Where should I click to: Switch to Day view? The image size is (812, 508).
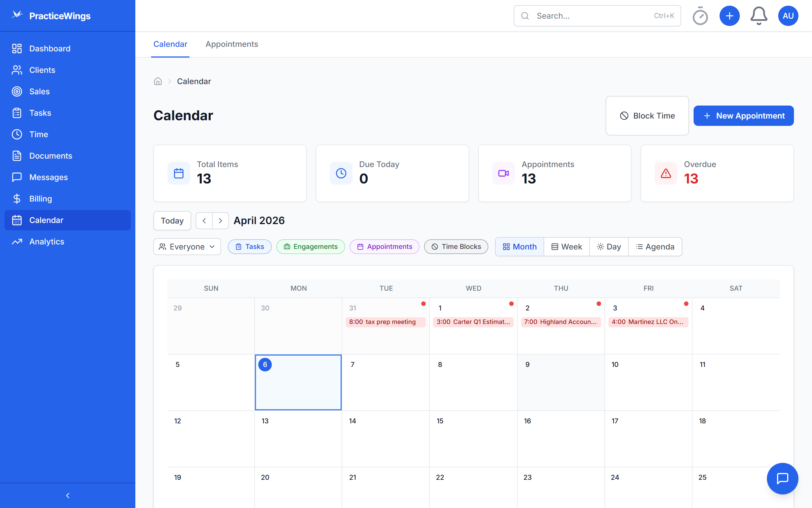coord(609,247)
